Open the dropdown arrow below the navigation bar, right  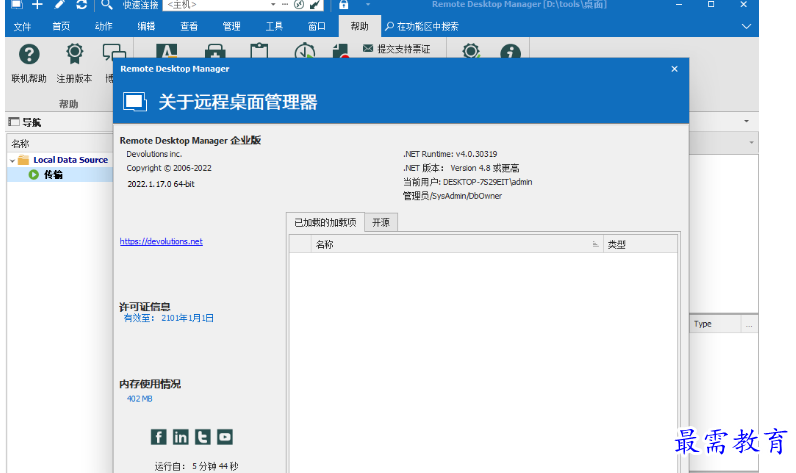751,143
